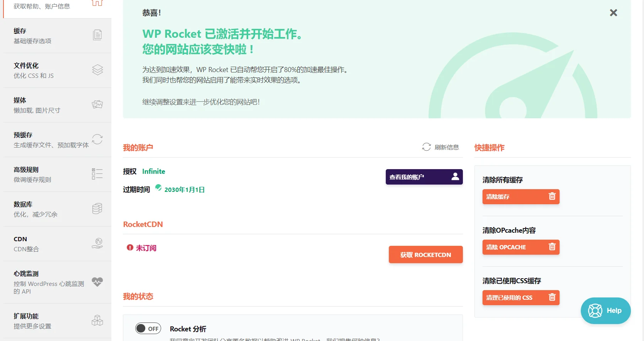Dismiss the congratulations banner with X

point(614,13)
